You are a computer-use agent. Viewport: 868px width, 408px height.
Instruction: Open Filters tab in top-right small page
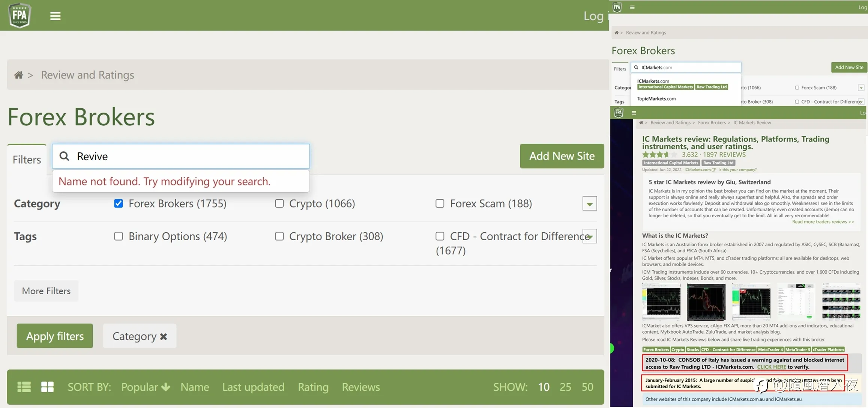[620, 69]
